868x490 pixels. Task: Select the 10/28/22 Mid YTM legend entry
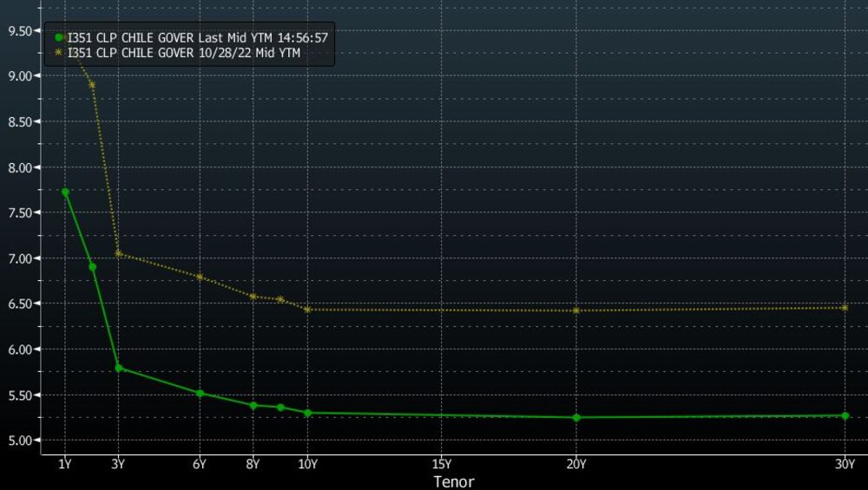pyautogui.click(x=188, y=53)
